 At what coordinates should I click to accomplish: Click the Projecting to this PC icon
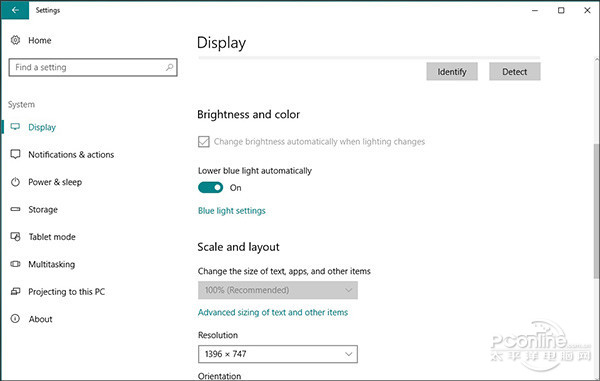[x=15, y=291]
